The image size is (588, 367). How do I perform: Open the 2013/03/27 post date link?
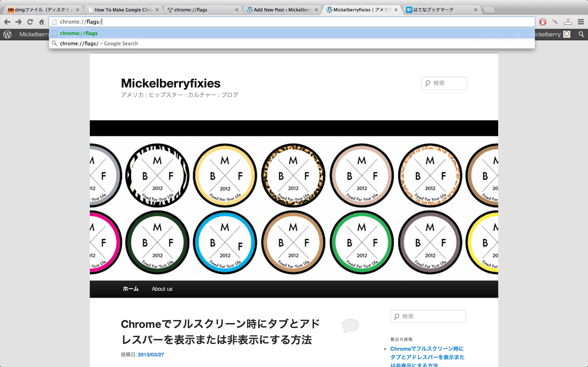(x=151, y=355)
